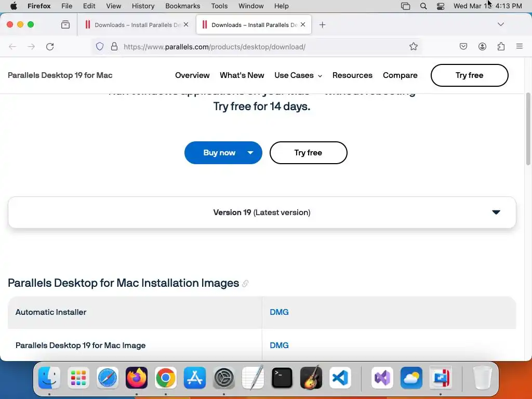
Task: Open Spotlight search in menu bar
Action: pyautogui.click(x=423, y=6)
